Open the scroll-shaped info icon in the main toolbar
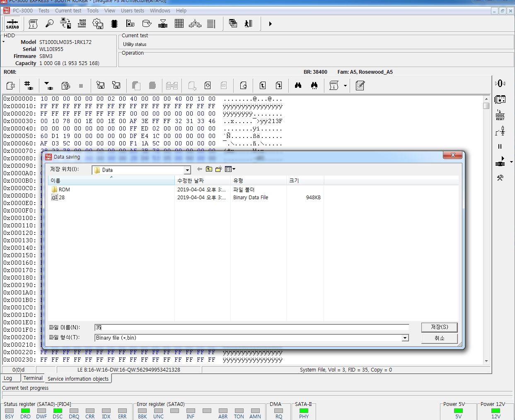This screenshot has height=420, width=515. (x=33, y=24)
